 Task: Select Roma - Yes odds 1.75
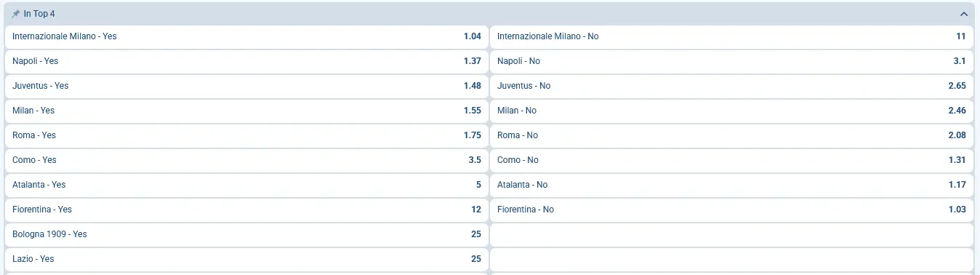tap(246, 135)
